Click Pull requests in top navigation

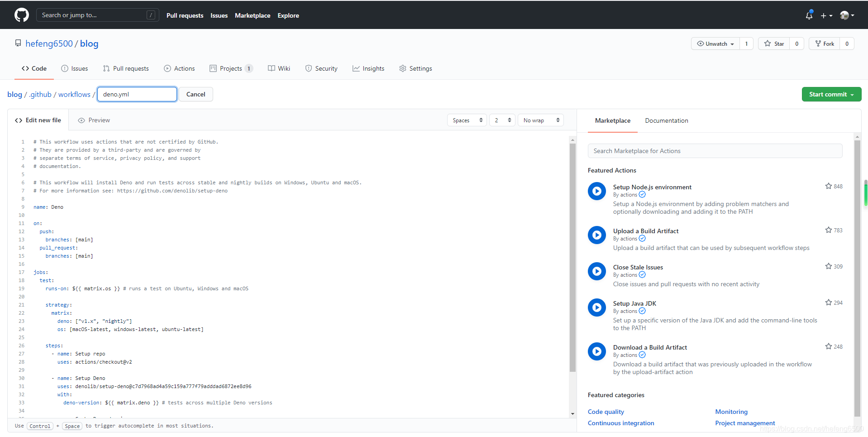(185, 15)
